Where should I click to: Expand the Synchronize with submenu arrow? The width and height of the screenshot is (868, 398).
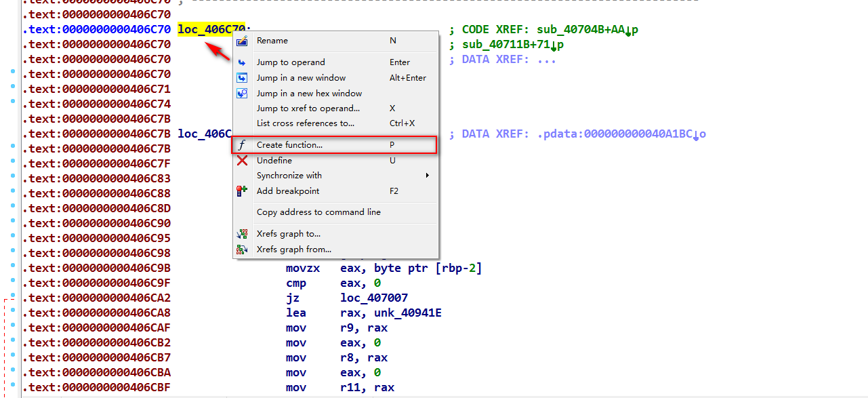(427, 176)
